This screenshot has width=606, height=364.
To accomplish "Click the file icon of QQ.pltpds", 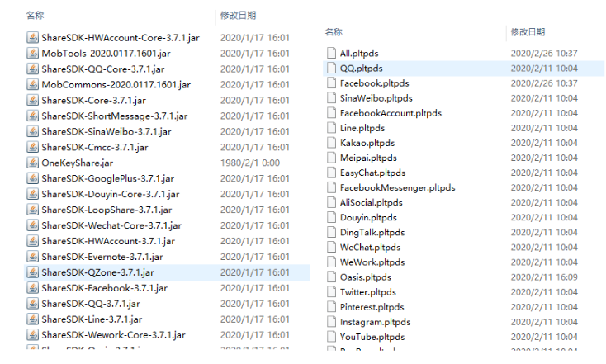I will 331,68.
